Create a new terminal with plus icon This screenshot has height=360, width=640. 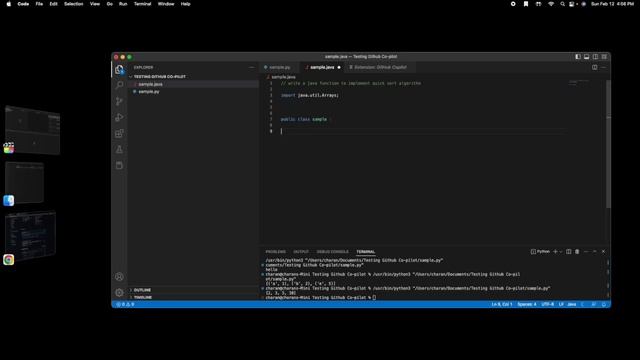[555, 252]
